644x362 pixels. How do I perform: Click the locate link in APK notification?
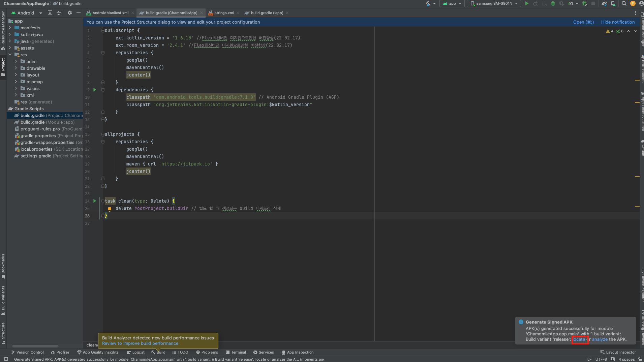tap(579, 339)
